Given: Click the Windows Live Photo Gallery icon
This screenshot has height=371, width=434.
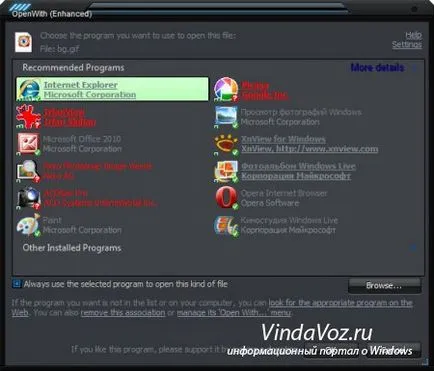Looking at the screenshot, I should point(226,171).
